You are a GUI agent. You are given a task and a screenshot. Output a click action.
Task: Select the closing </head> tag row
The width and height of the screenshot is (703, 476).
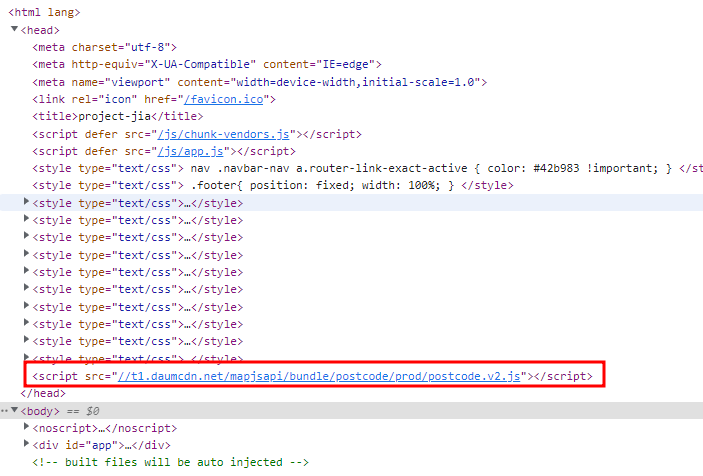(43, 393)
